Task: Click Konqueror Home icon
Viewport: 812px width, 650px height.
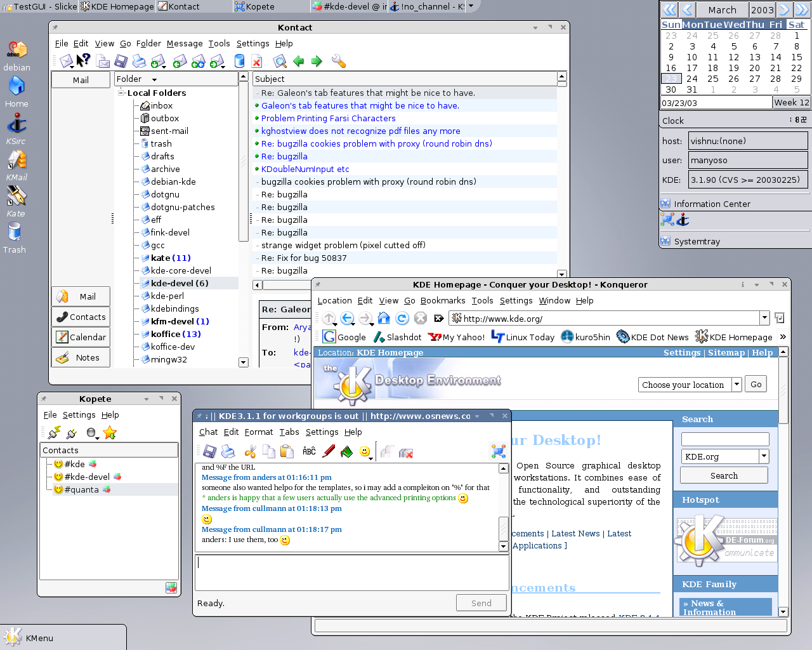Action: click(x=384, y=318)
